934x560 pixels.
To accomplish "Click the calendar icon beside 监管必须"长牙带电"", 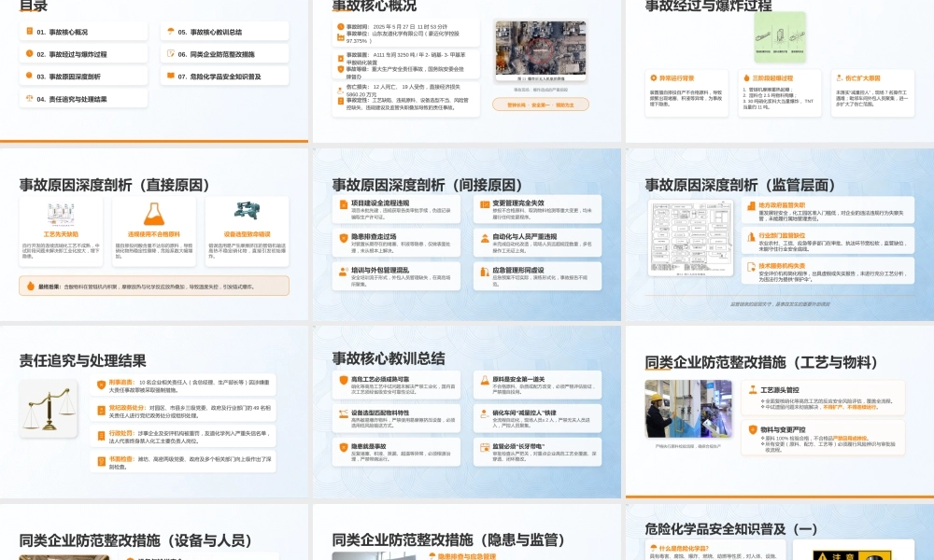I will (484, 447).
